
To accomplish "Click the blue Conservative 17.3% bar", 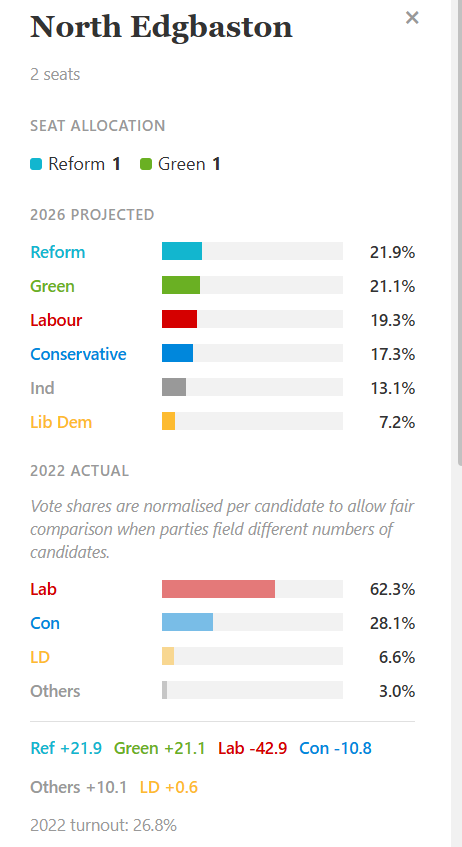I will 177,353.
